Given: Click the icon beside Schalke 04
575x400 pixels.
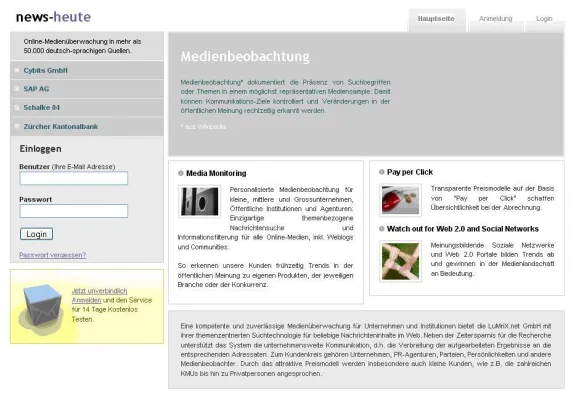Looking at the screenshot, I should click(17, 107).
